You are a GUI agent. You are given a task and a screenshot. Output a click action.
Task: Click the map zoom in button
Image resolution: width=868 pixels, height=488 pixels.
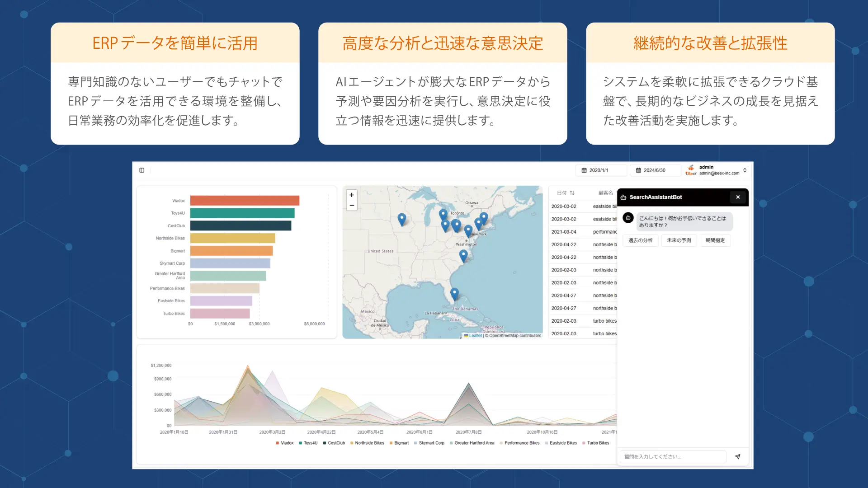(352, 195)
